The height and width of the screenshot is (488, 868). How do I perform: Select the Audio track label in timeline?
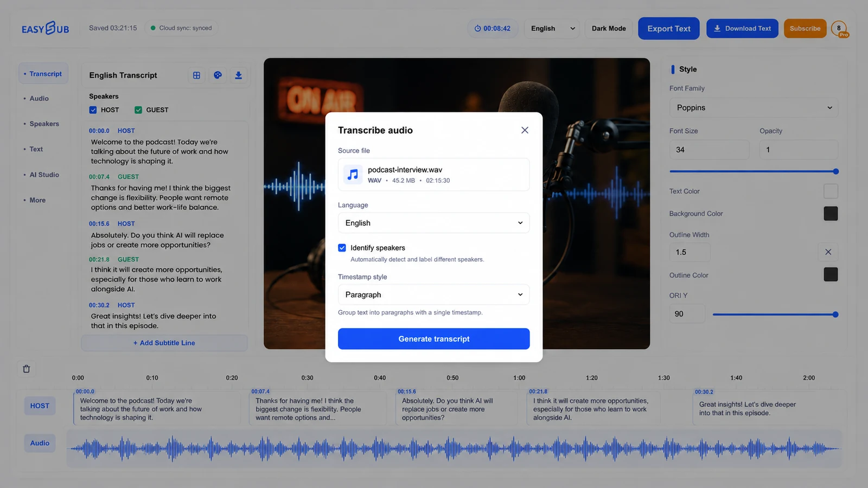40,443
